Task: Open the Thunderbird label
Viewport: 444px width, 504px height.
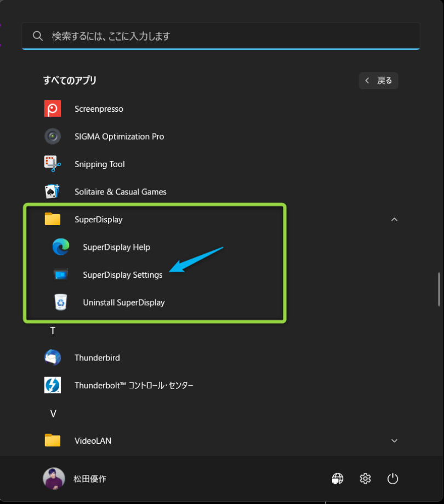Action: click(x=97, y=358)
